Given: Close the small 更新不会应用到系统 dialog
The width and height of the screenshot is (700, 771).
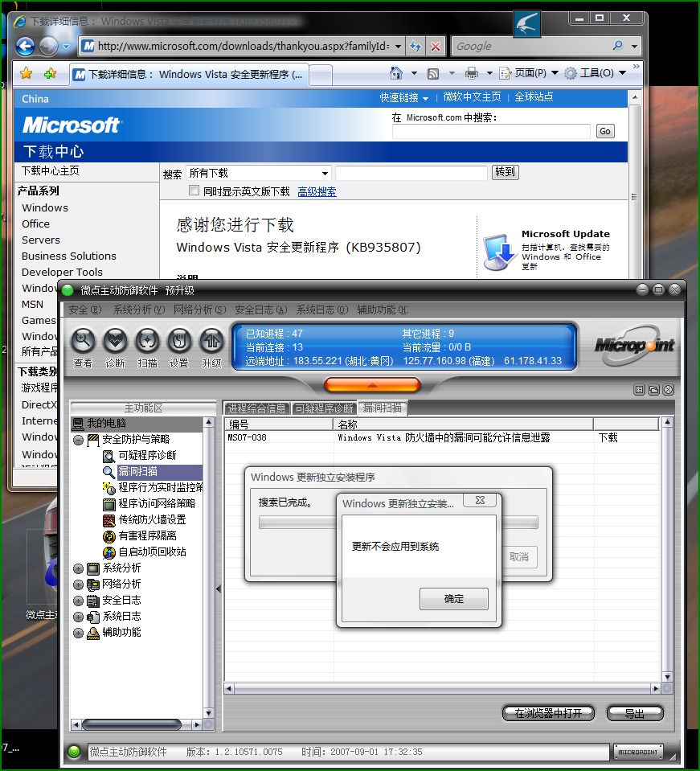Looking at the screenshot, I should coord(481,500).
